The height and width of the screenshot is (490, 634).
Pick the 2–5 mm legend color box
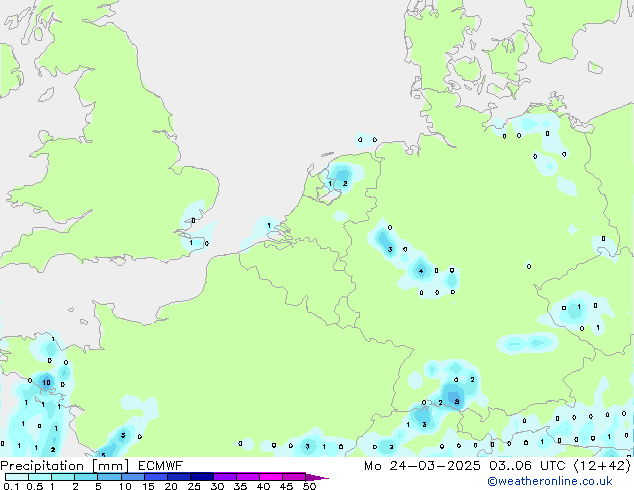coord(86,477)
